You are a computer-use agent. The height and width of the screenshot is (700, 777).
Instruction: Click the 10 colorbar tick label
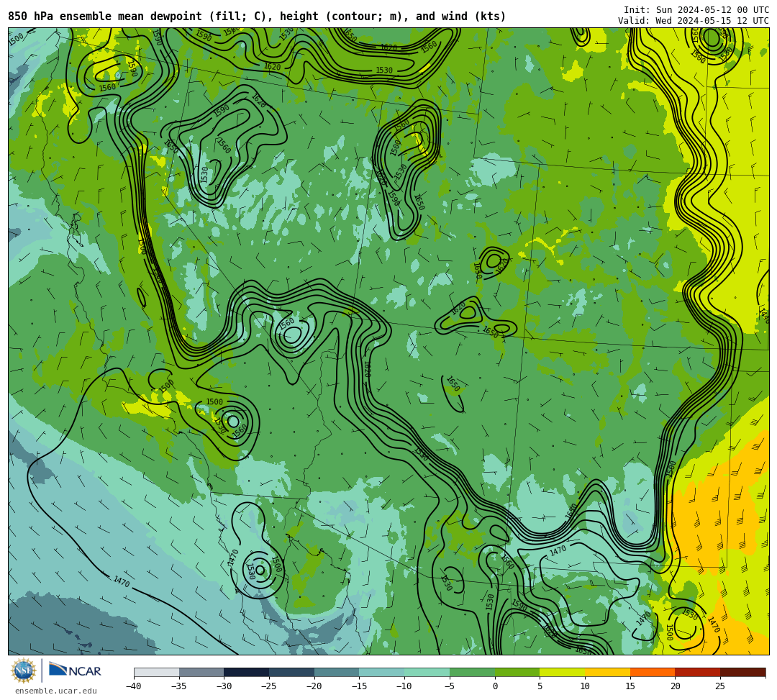[585, 686]
